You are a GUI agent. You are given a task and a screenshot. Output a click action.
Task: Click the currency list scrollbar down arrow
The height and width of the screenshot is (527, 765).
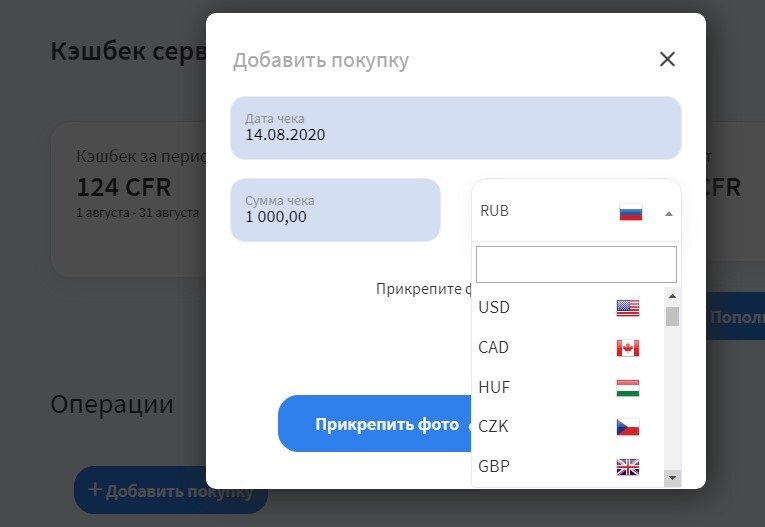(672, 478)
